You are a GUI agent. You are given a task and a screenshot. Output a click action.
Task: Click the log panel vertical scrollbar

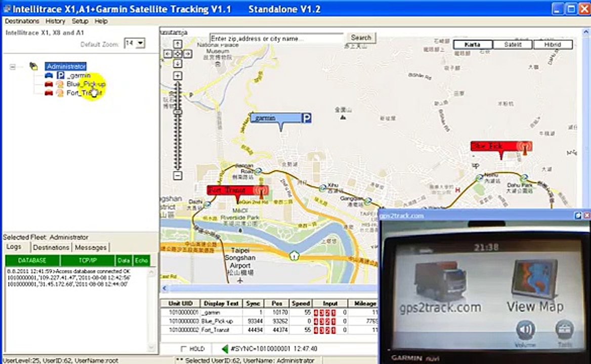click(151, 309)
